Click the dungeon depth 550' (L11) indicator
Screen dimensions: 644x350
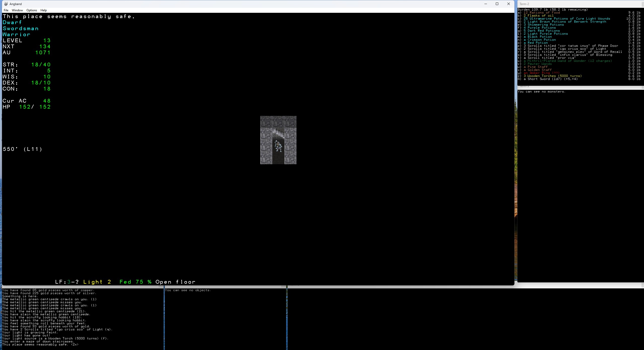[x=22, y=149]
